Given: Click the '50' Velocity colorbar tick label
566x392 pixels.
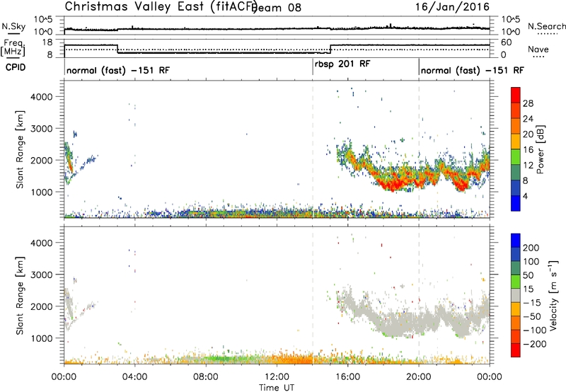Looking at the screenshot, I should [528, 275].
